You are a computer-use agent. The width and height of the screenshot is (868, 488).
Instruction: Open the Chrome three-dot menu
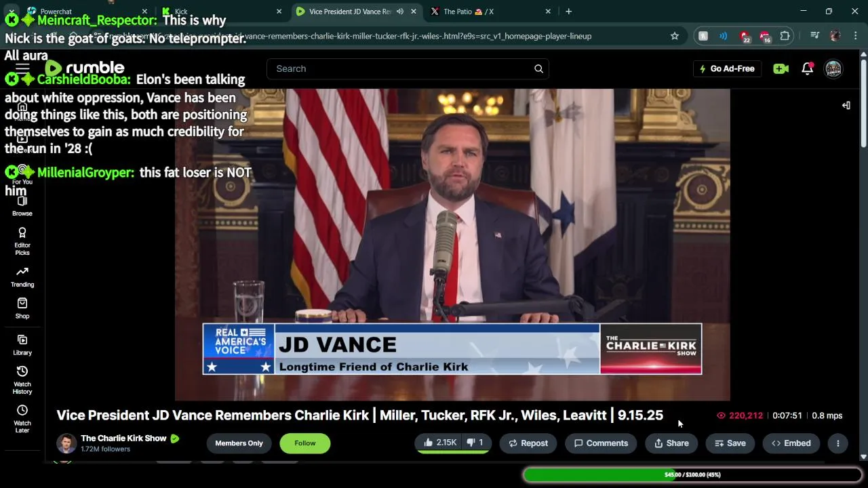coord(854,36)
